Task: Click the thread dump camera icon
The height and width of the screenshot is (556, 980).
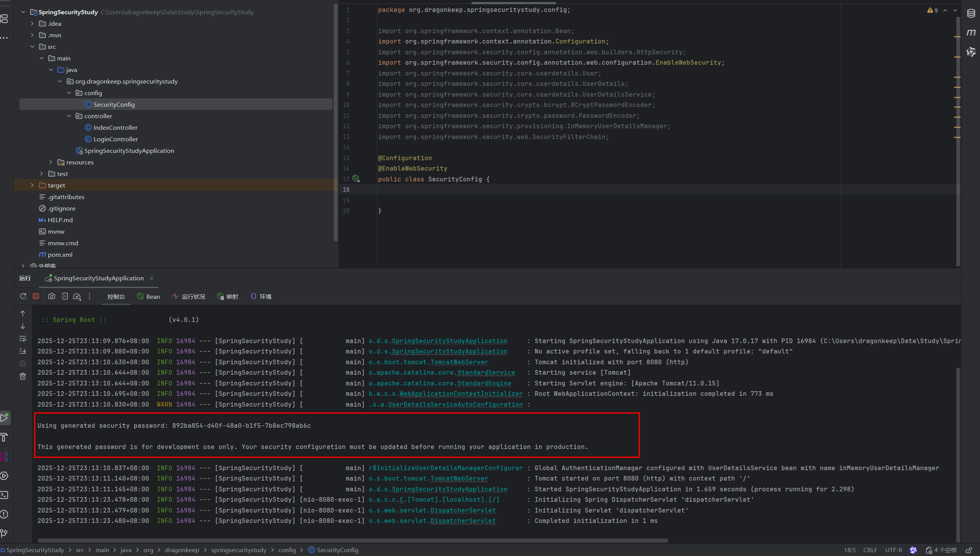Action: click(52, 296)
